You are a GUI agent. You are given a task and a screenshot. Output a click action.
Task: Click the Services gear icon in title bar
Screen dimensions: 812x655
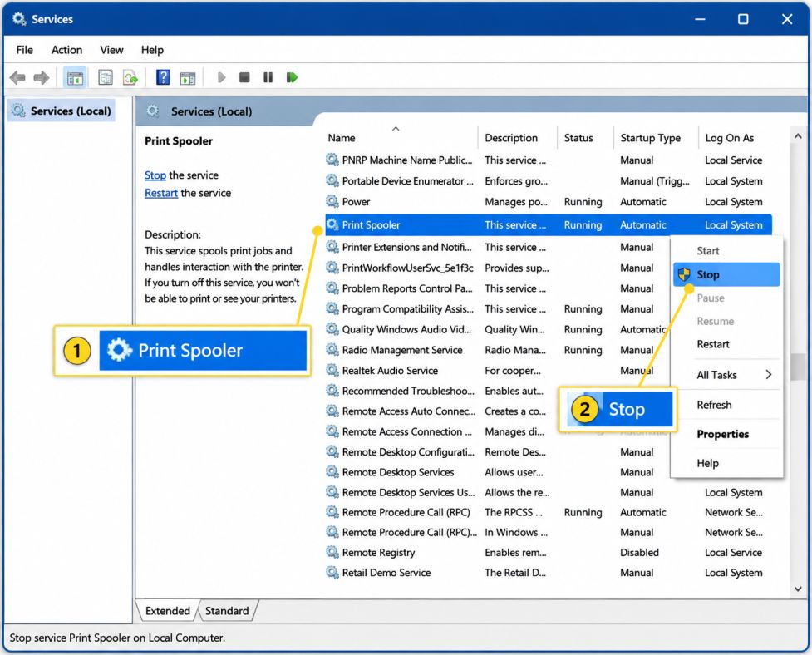(19, 19)
